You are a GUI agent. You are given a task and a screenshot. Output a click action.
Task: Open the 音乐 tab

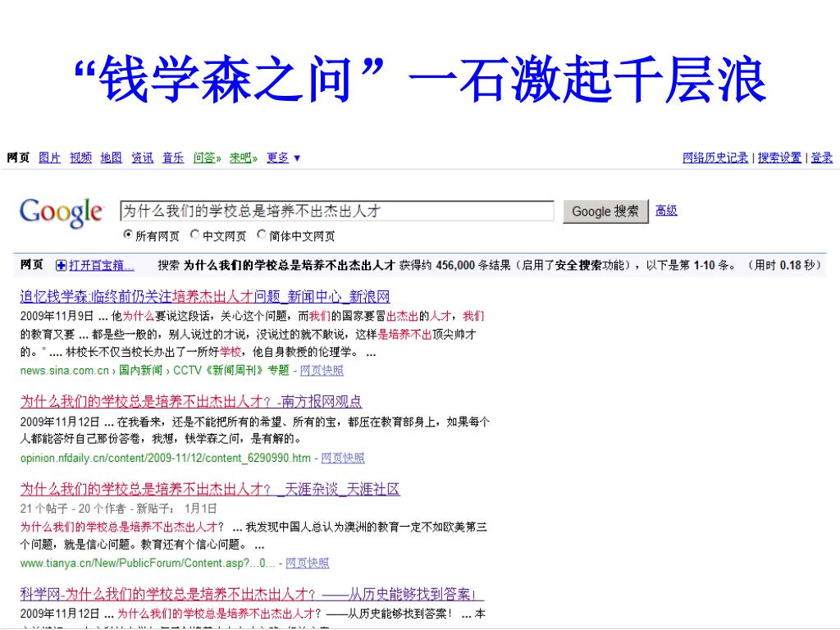[173, 157]
